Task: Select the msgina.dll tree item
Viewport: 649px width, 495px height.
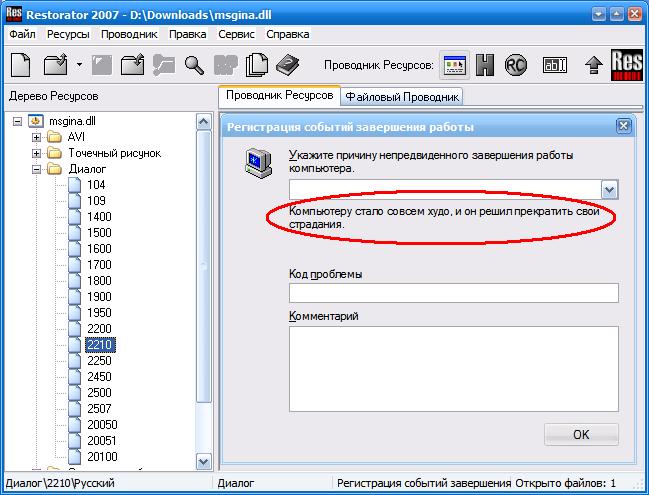Action: (x=72, y=121)
